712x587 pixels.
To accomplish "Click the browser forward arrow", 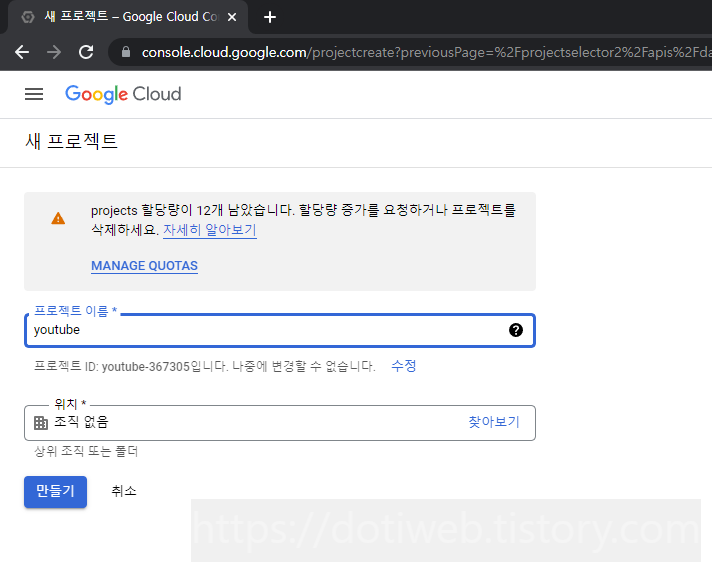I will click(x=54, y=52).
